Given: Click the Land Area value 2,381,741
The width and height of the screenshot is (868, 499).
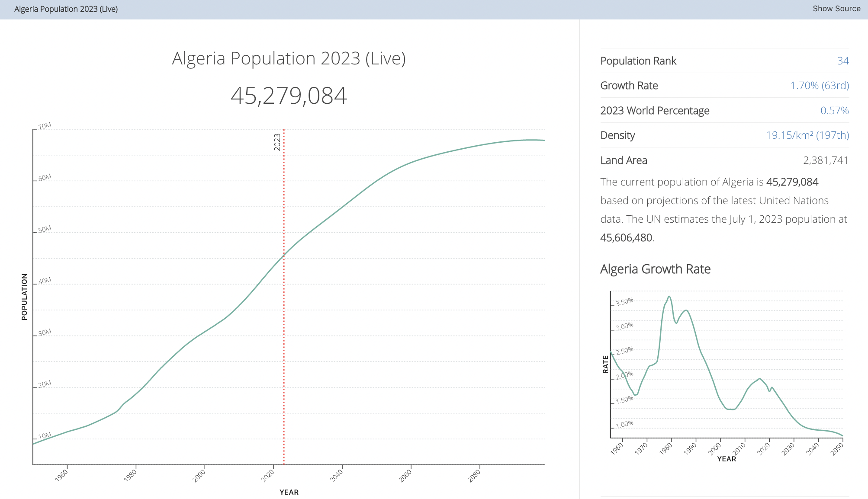Looking at the screenshot, I should (825, 160).
